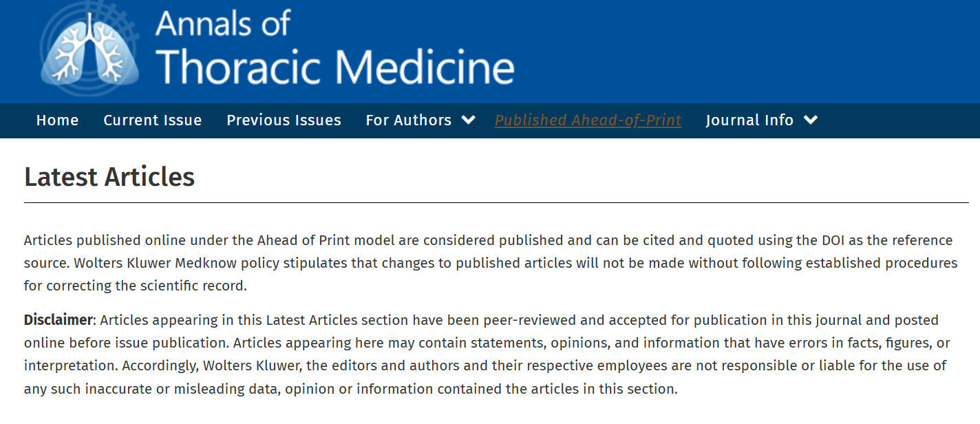
Task: Click the bold Disclaimer label
Action: coord(58,320)
